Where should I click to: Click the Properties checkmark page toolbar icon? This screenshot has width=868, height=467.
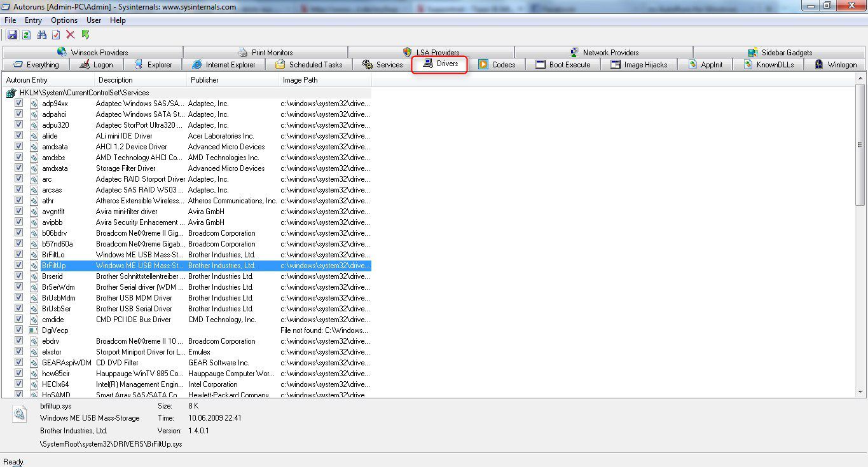pyautogui.click(x=56, y=35)
